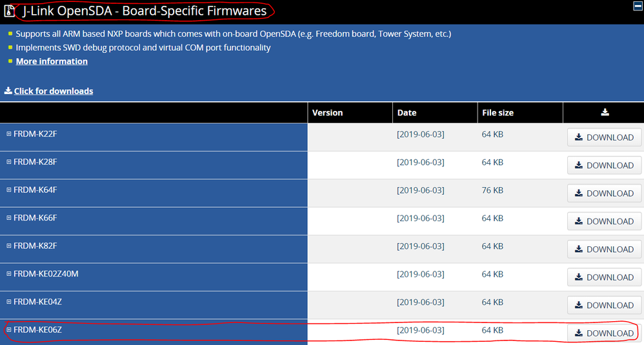The image size is (644, 345).
Task: Open the 'Click for downloads' link
Action: point(54,91)
